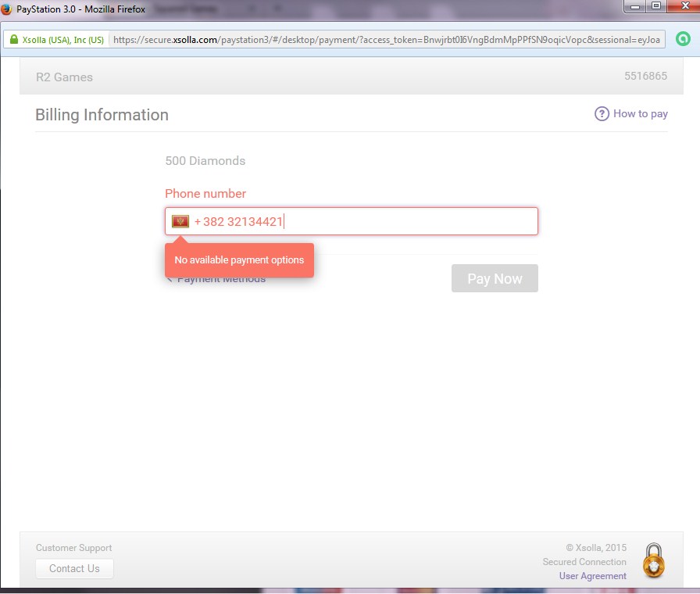Open the How to pay link
Screen dimensions: 700x594
point(640,114)
